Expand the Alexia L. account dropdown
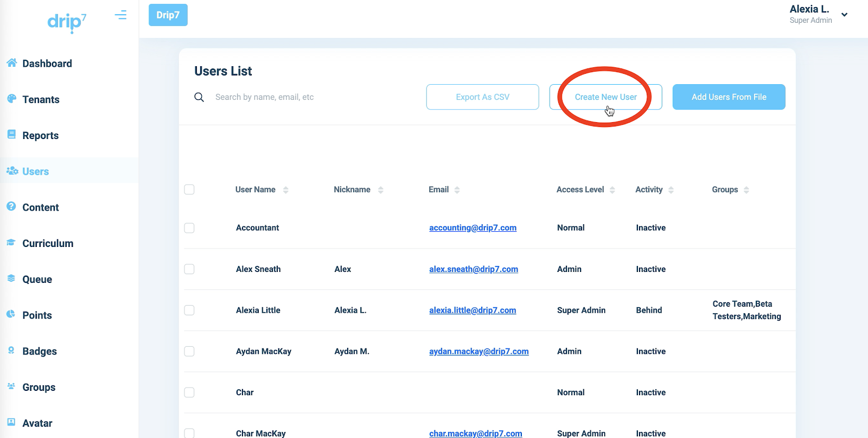The height and width of the screenshot is (438, 868). tap(844, 15)
